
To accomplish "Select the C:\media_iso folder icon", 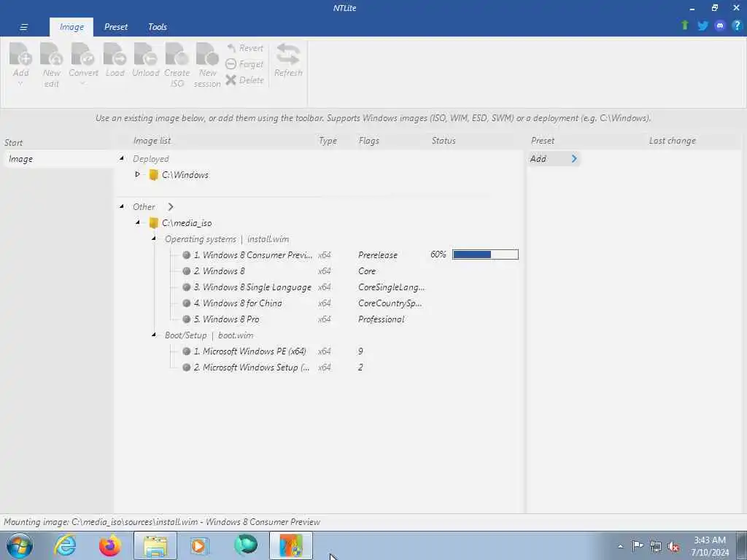I will (x=153, y=223).
